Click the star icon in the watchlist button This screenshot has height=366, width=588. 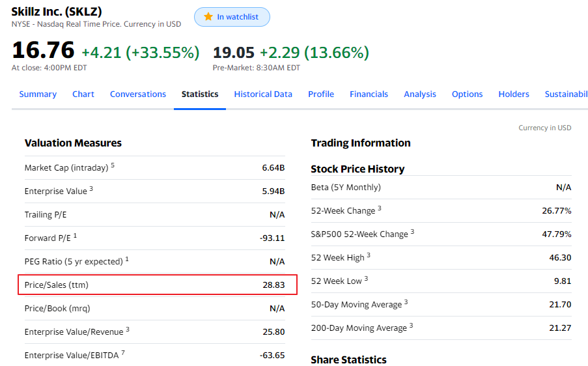click(208, 16)
